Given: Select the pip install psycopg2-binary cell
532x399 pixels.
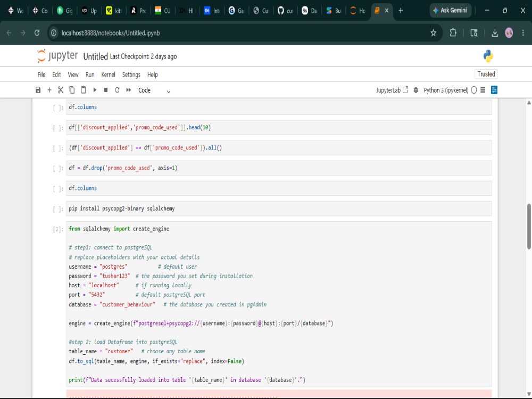Looking at the screenshot, I should pyautogui.click(x=279, y=209).
